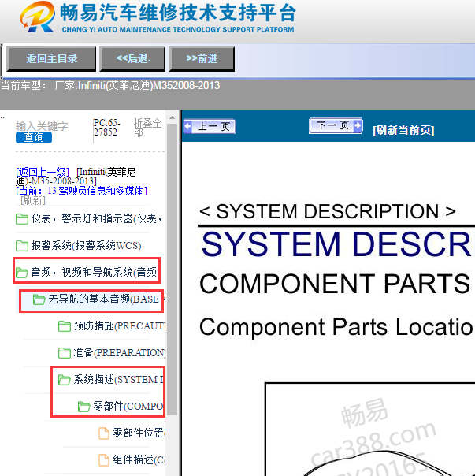475x476 pixels.
Task: Open 组件描述 document
Action: (139, 459)
